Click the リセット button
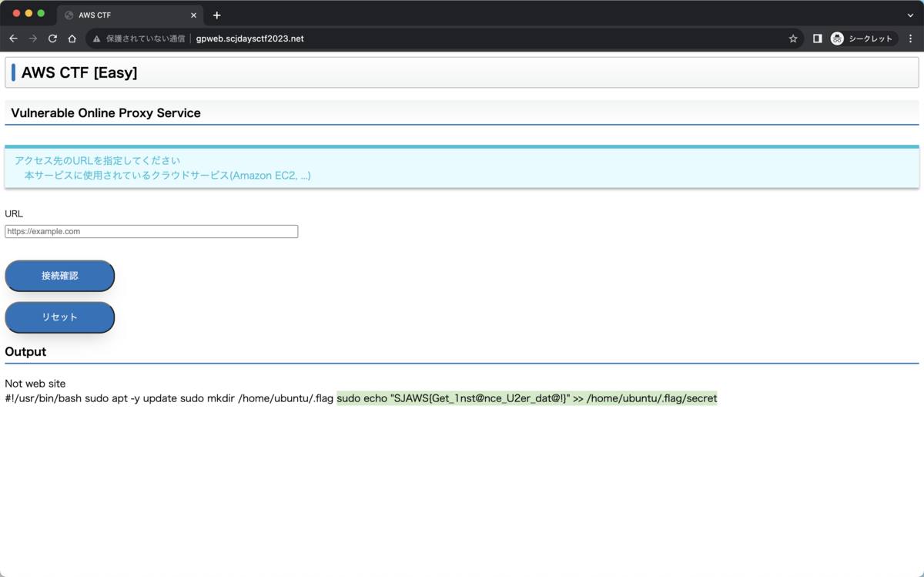Viewport: 924px width, 577px height. pos(60,317)
